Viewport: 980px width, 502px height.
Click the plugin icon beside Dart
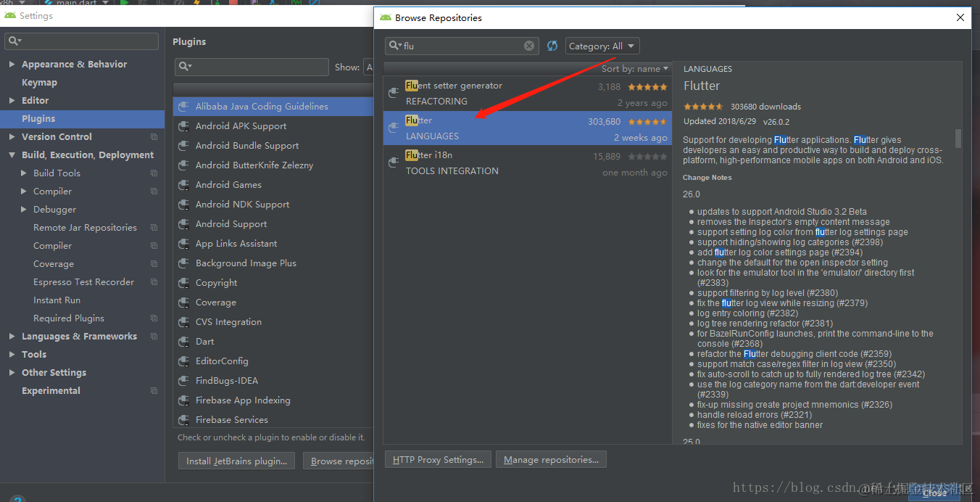184,342
